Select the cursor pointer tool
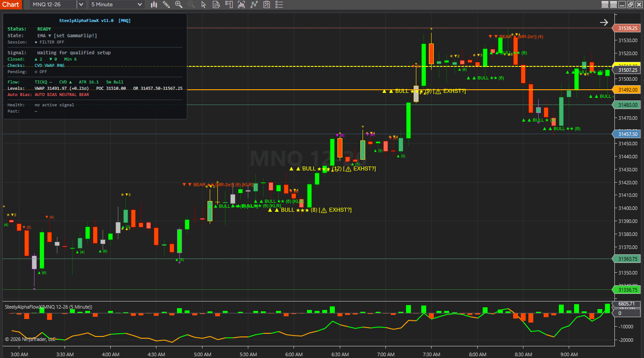Image resolution: width=644 pixels, height=358 pixels. point(203,4)
